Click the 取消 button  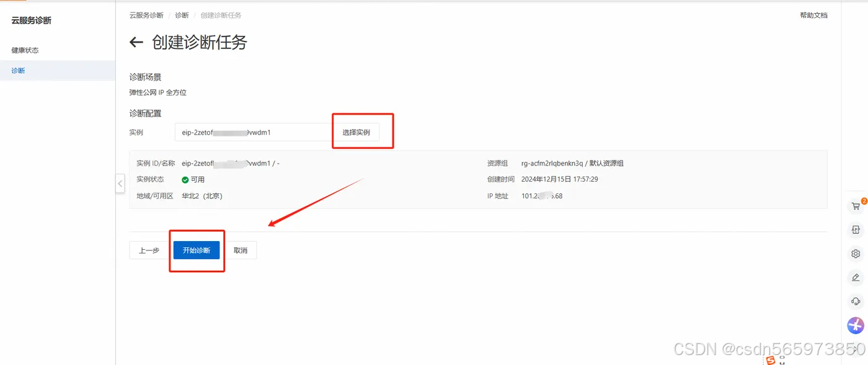241,250
